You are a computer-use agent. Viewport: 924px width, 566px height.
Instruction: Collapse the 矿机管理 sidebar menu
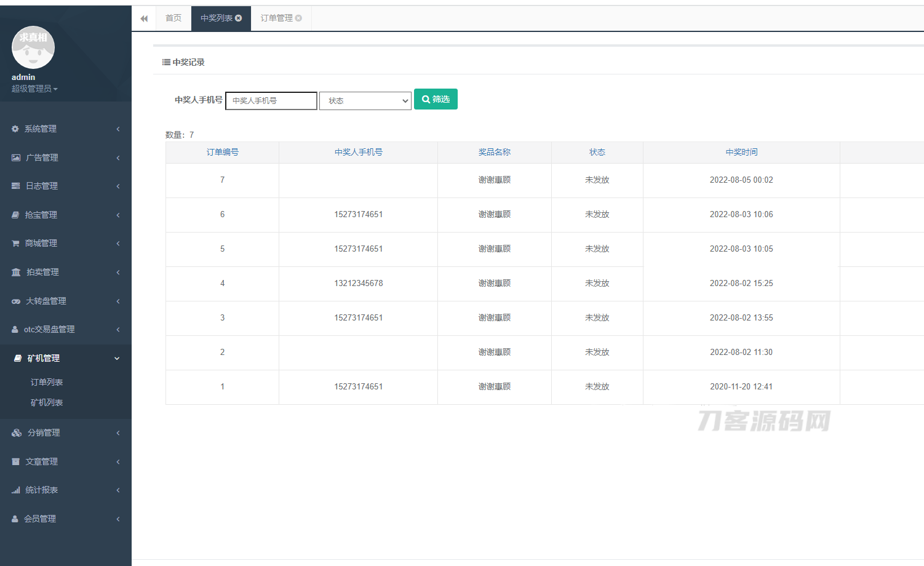click(x=66, y=359)
